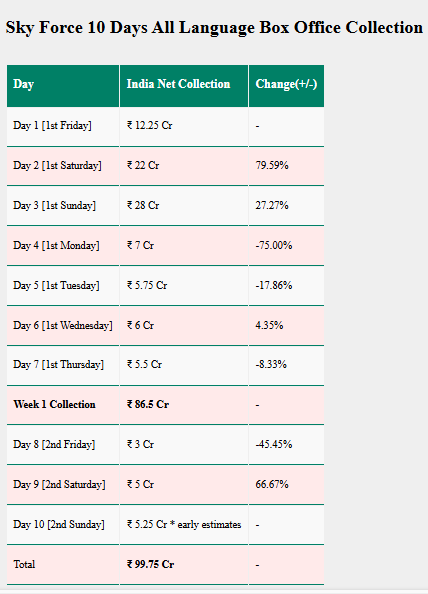The width and height of the screenshot is (428, 594).
Task: Click the Week 1 Collection row label
Action: click(55, 405)
